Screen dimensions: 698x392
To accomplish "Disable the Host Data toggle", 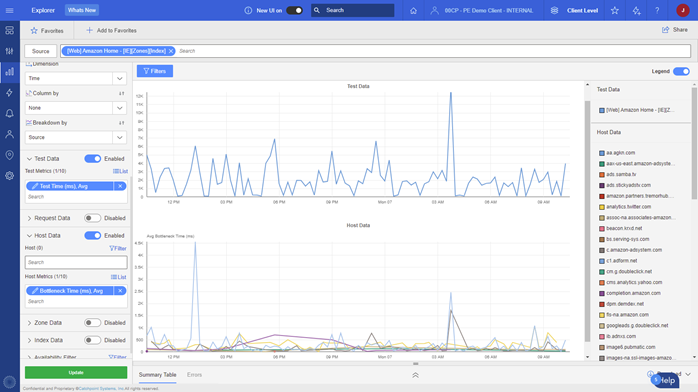I will pyautogui.click(x=93, y=235).
